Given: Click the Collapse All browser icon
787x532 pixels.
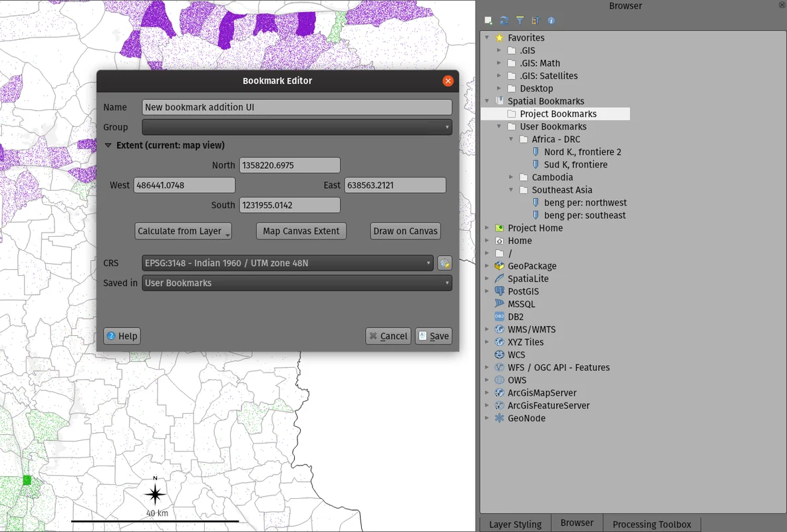Looking at the screenshot, I should 536,21.
